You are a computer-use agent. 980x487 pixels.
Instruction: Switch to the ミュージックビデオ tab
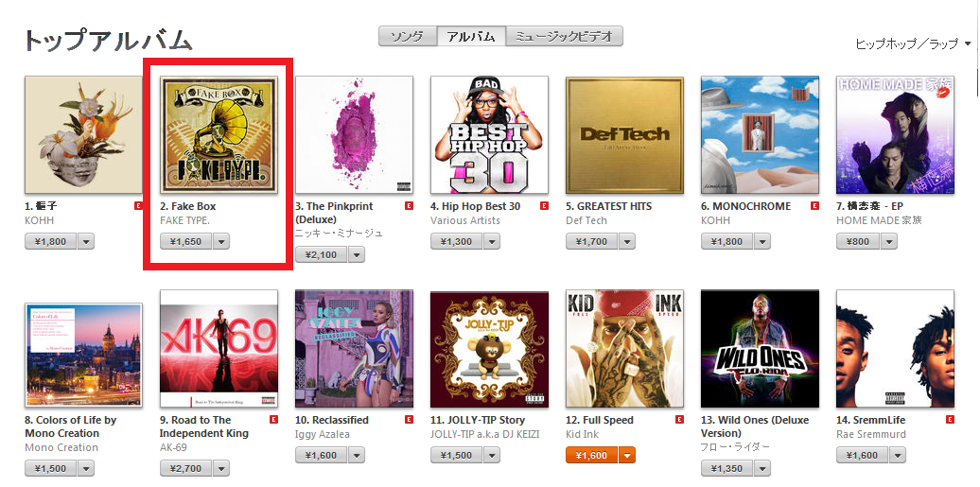pos(565,36)
